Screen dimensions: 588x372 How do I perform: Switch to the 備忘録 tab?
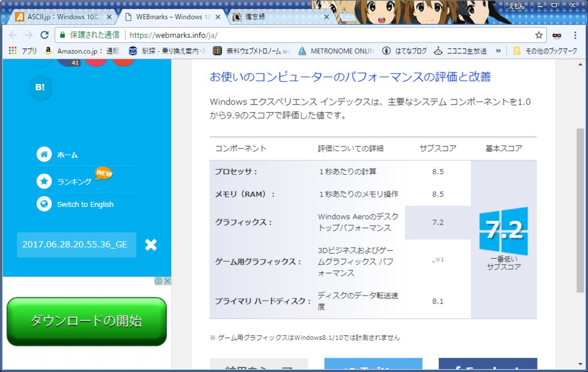281,17
